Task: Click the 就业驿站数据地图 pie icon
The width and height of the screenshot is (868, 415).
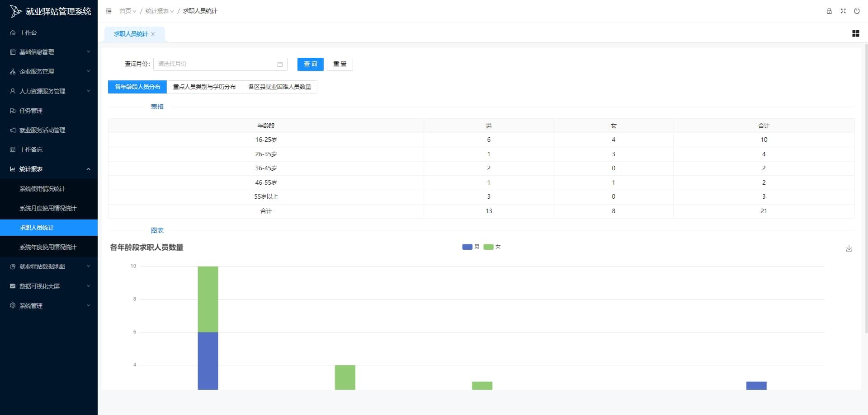Action: 13,266
